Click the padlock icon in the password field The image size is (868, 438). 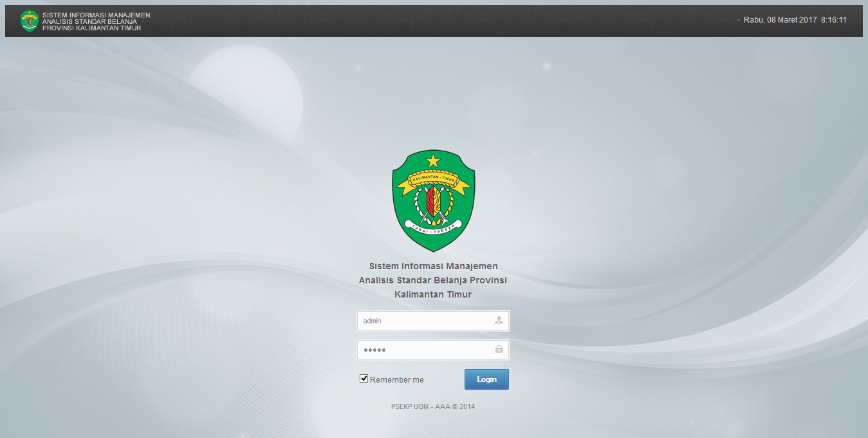point(499,349)
